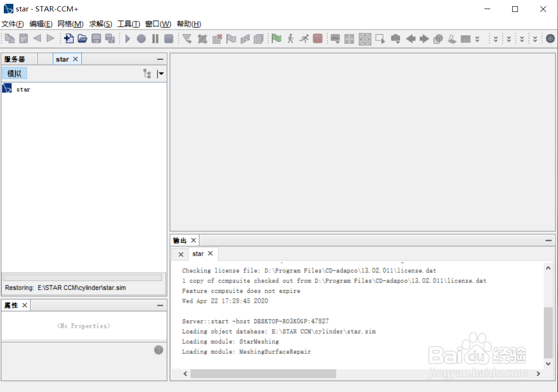The width and height of the screenshot is (558, 392).
Task: Click the Paste clipboard icon
Action: coord(23,38)
